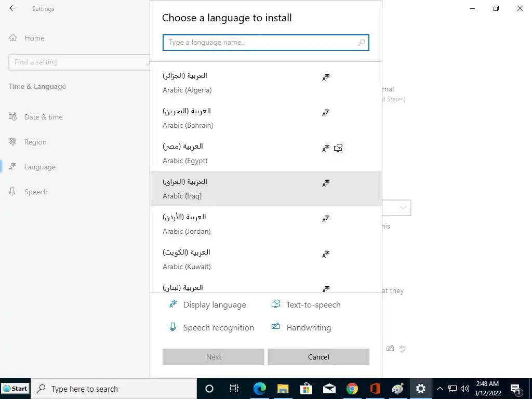Open clock showing 2:48 AM

pos(487,389)
